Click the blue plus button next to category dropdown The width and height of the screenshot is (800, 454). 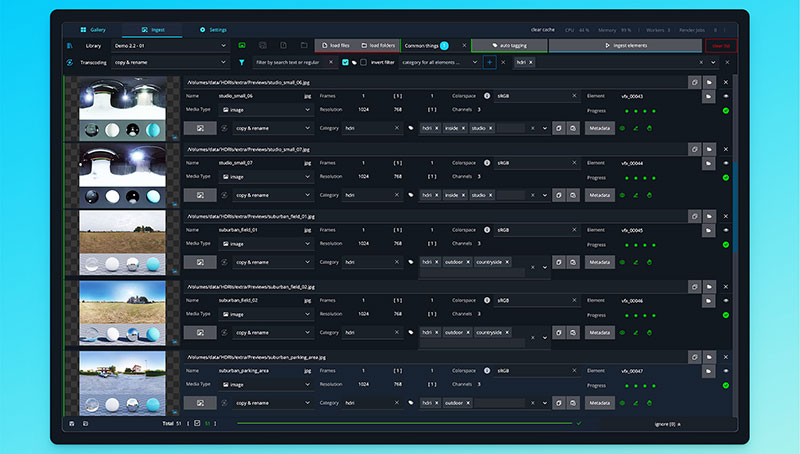tap(489, 62)
